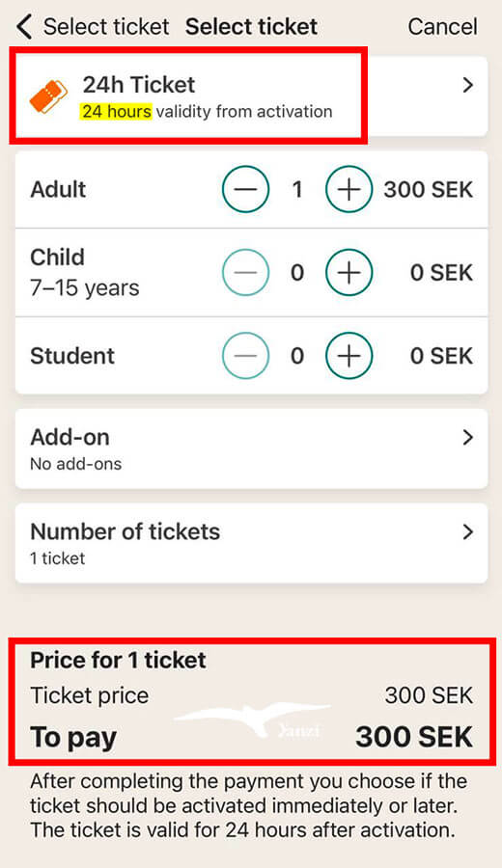Select the 24h Ticket title
502x868 pixels.
[x=138, y=85]
